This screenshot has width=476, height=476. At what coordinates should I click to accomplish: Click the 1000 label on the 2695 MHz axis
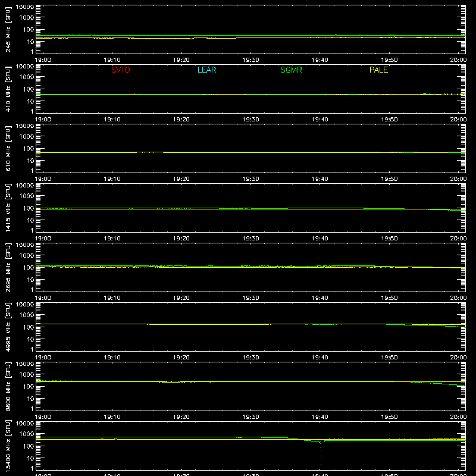click(x=27, y=256)
